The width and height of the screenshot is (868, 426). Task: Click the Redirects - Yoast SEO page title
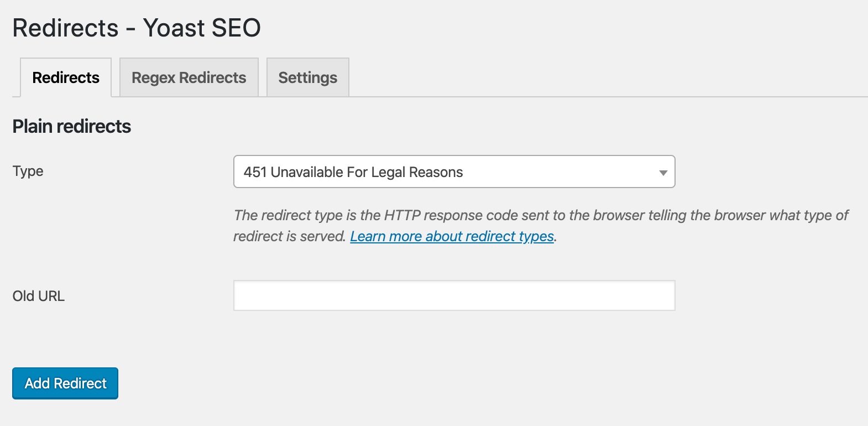point(136,28)
